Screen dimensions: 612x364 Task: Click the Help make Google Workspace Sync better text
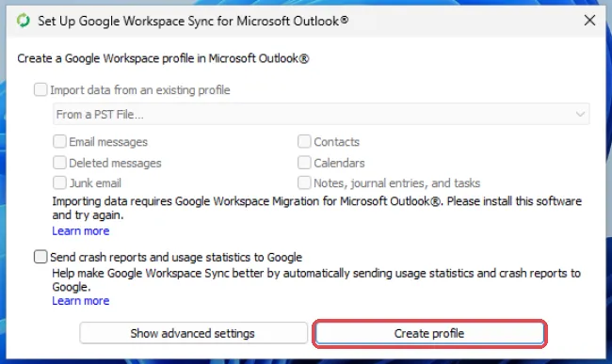coord(316,280)
